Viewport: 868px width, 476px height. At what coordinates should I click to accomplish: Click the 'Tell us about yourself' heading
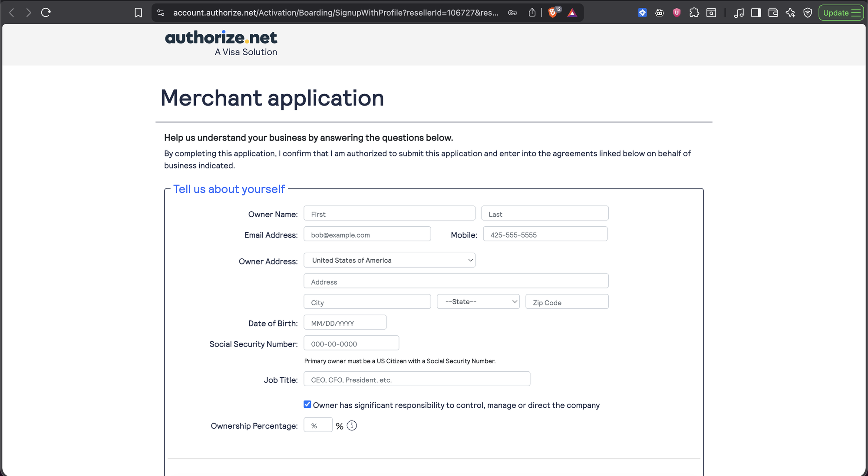tap(229, 189)
